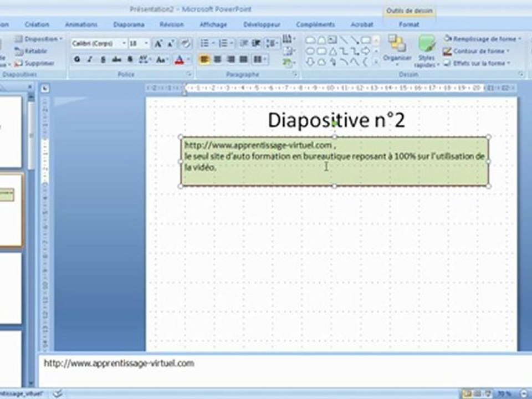This screenshot has width=532, height=399.
Task: Open align text vertical options
Action: click(x=288, y=51)
